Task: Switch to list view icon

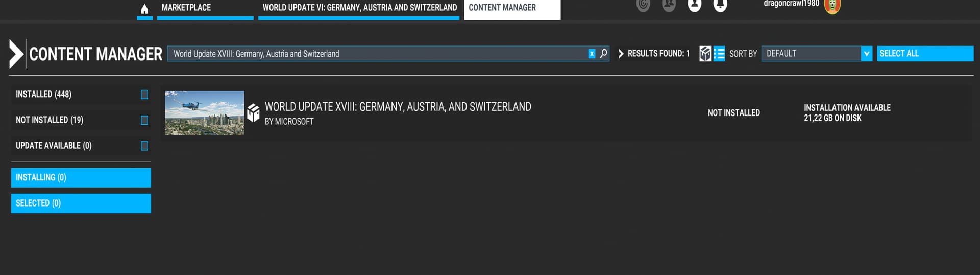Action: [719, 54]
